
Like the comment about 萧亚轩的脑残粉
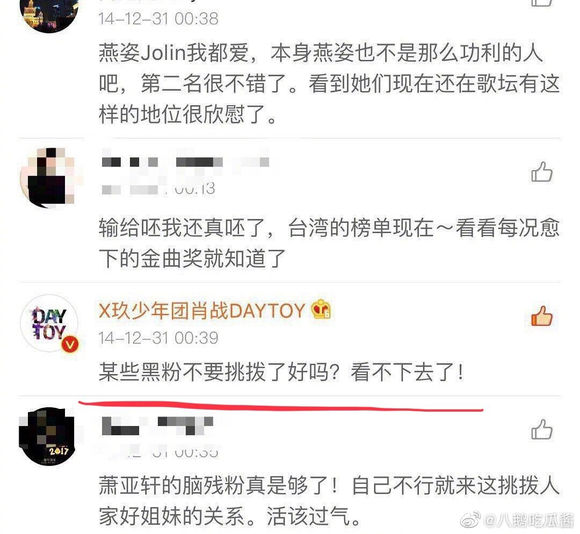542,429
